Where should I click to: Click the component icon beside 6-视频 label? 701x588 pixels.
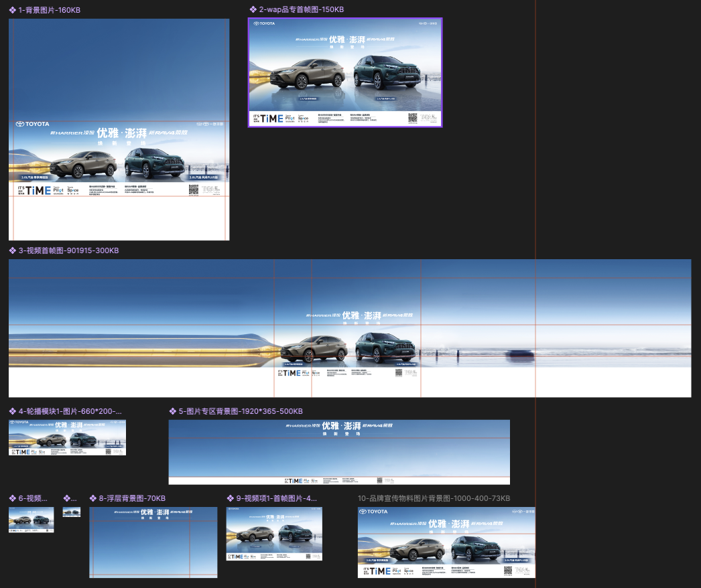click(13, 498)
